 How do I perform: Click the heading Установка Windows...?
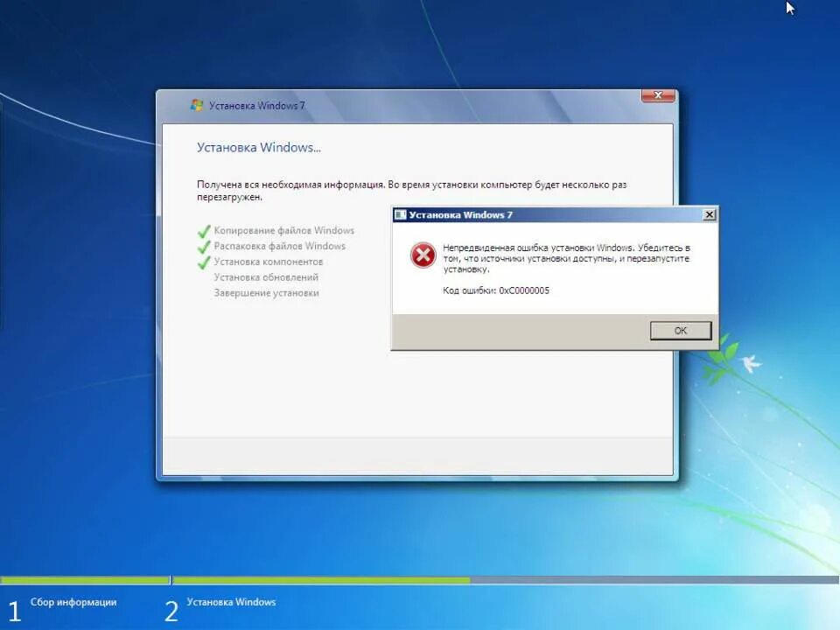(x=259, y=147)
